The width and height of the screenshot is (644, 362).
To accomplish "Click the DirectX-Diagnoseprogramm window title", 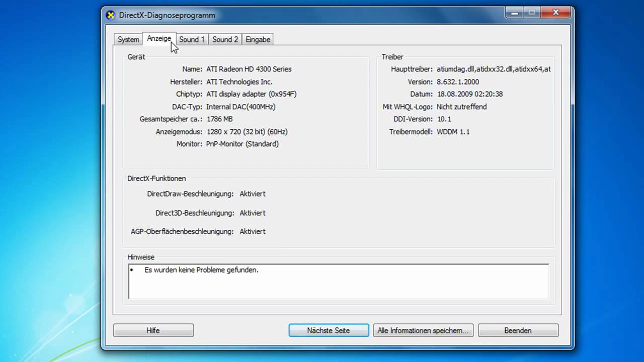I will (167, 15).
